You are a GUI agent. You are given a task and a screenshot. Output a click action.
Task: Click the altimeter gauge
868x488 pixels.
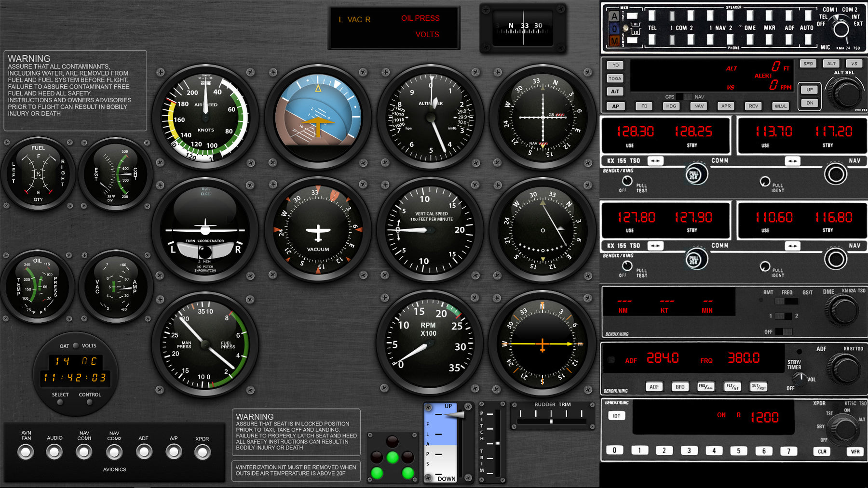pos(431,117)
